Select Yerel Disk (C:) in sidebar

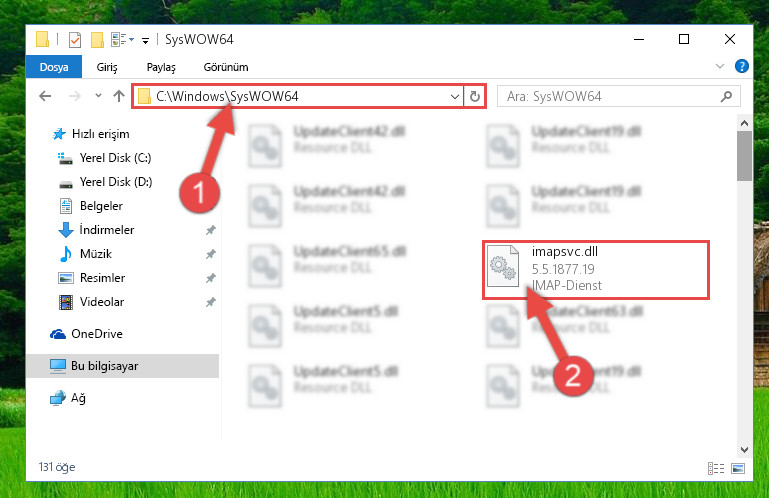pos(115,158)
